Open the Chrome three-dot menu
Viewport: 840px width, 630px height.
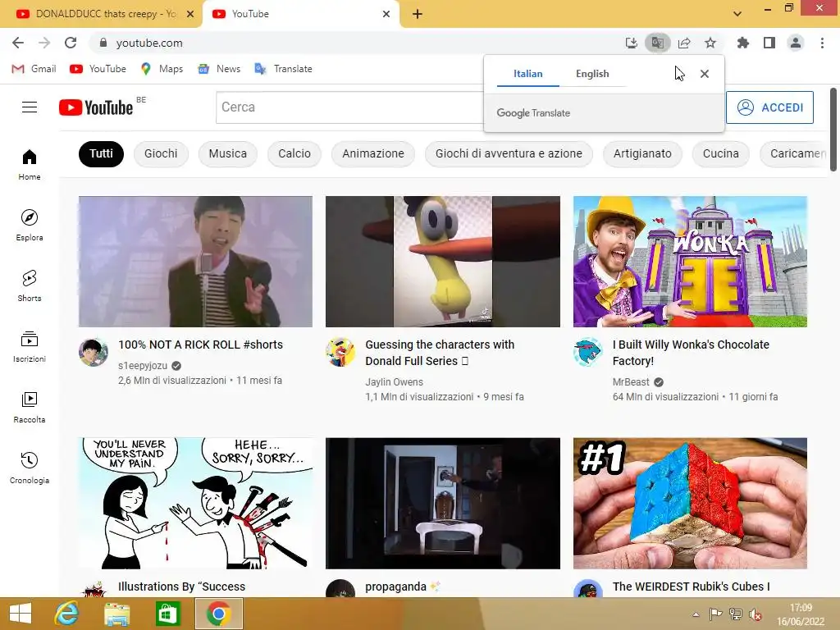point(822,43)
